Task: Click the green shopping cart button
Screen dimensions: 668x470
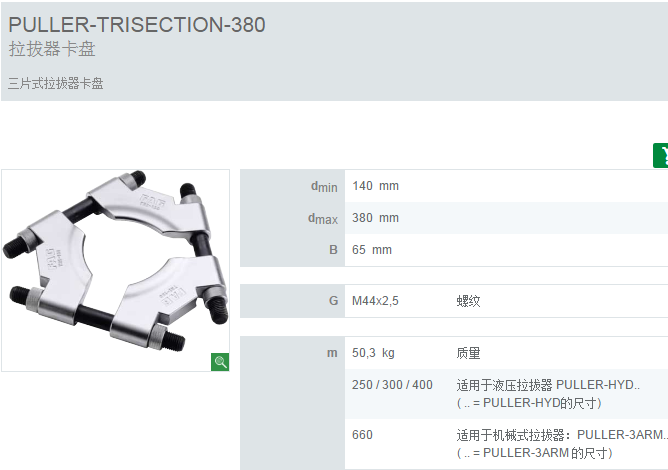Action: (661, 156)
